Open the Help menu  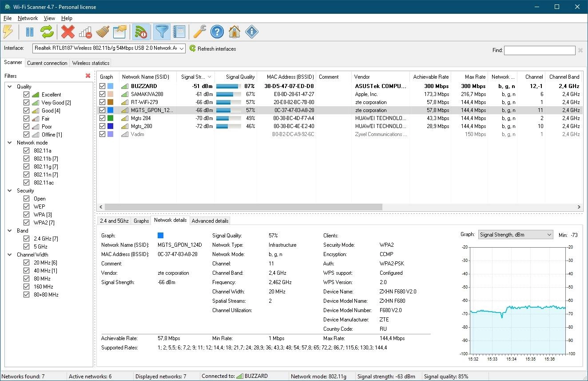[x=67, y=18]
